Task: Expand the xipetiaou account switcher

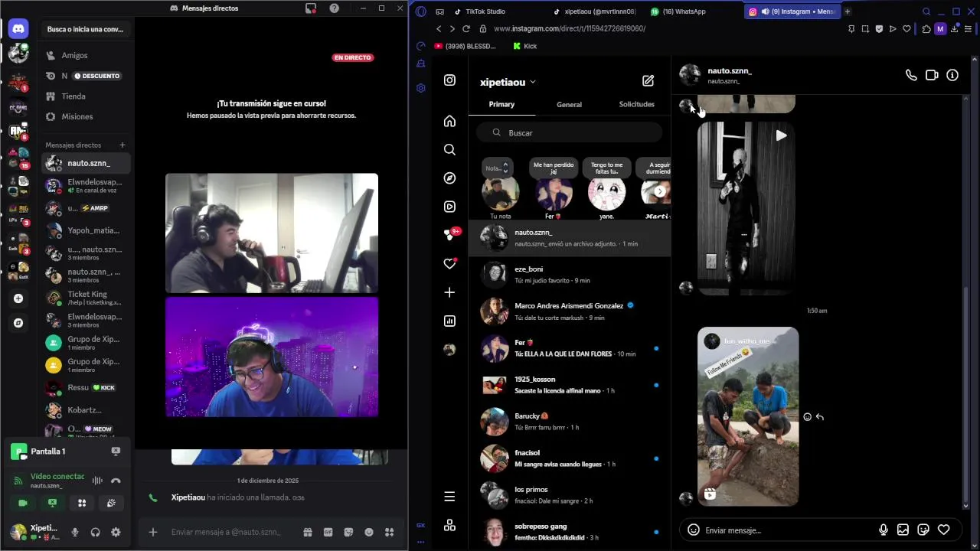Action: pyautogui.click(x=508, y=82)
